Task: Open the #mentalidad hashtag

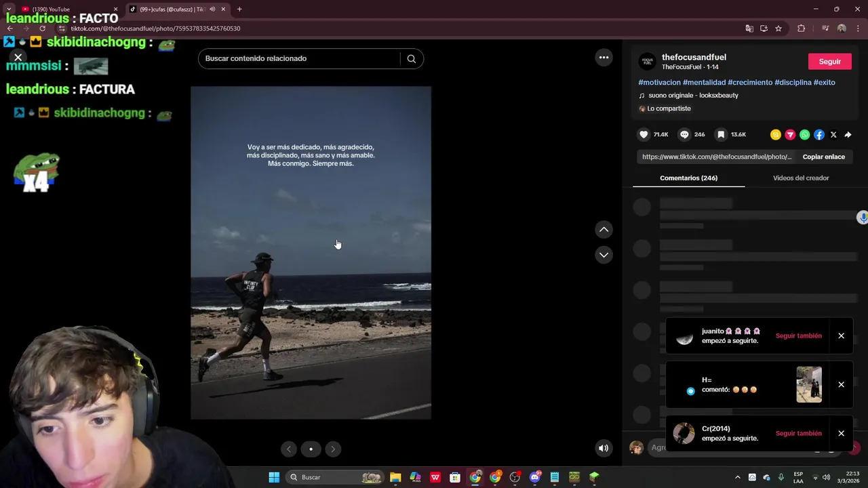Action: click(704, 82)
